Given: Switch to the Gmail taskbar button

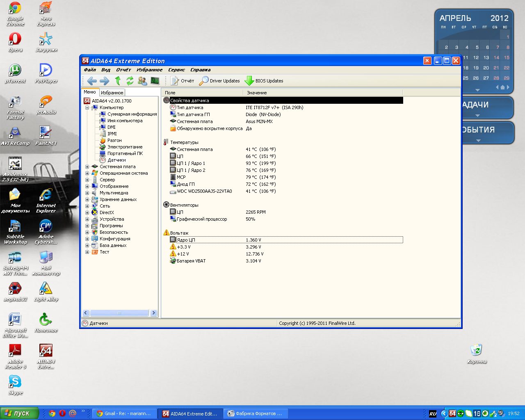Looking at the screenshot, I should tap(124, 413).
